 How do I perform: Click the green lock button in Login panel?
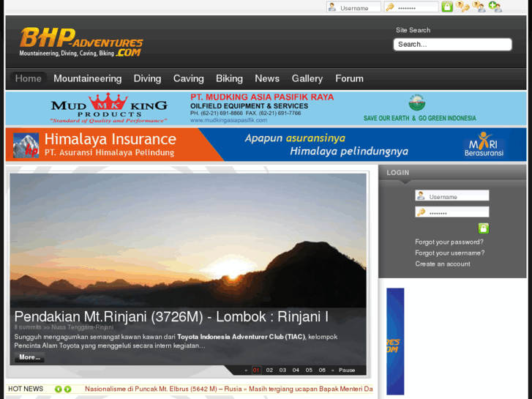(x=484, y=228)
